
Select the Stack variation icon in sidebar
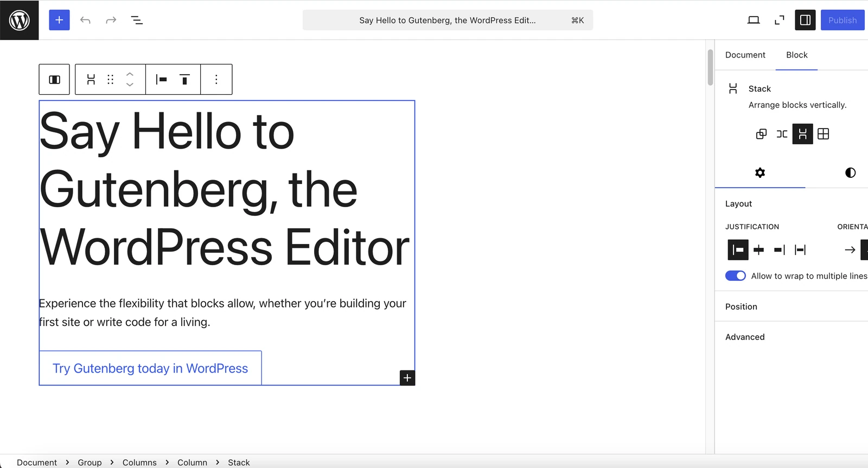point(802,134)
